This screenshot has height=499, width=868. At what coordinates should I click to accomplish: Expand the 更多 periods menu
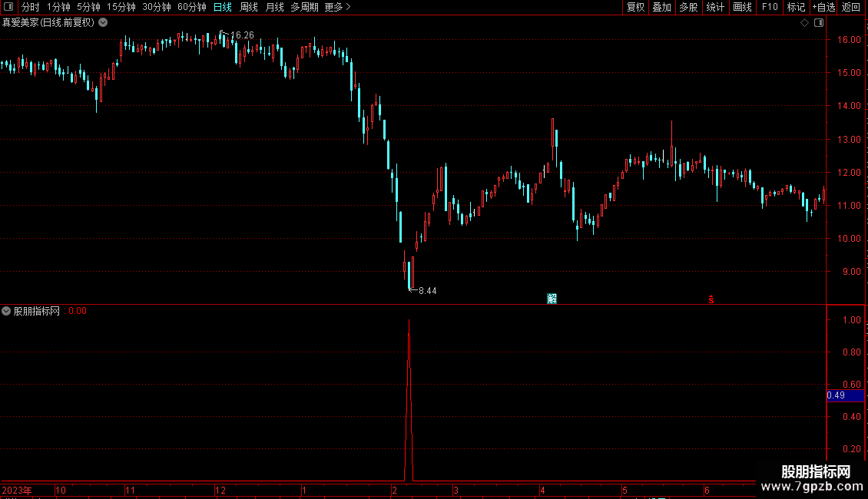click(337, 7)
